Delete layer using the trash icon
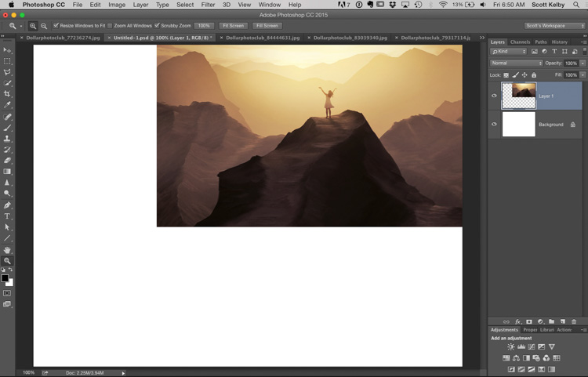Image resolution: width=588 pixels, height=377 pixels. tap(574, 321)
